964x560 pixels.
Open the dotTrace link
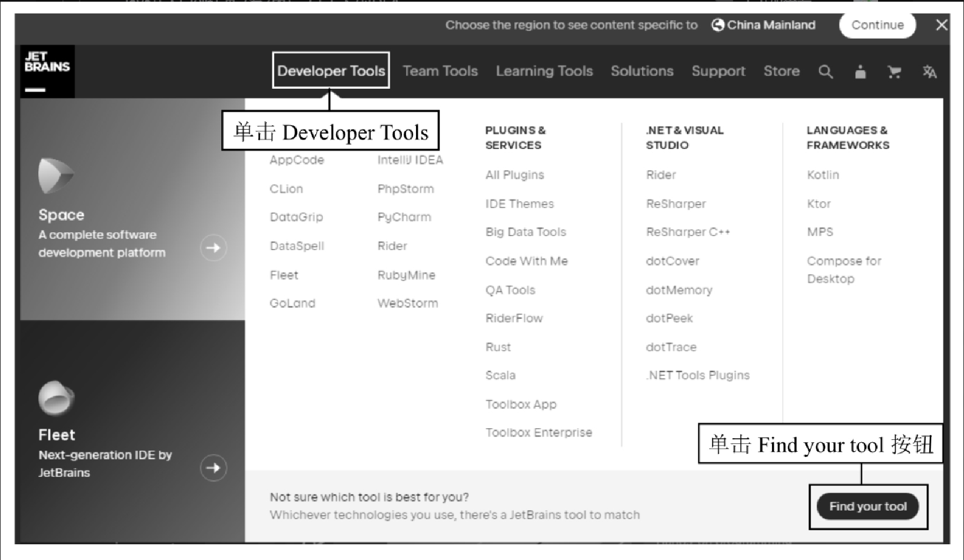[671, 347]
